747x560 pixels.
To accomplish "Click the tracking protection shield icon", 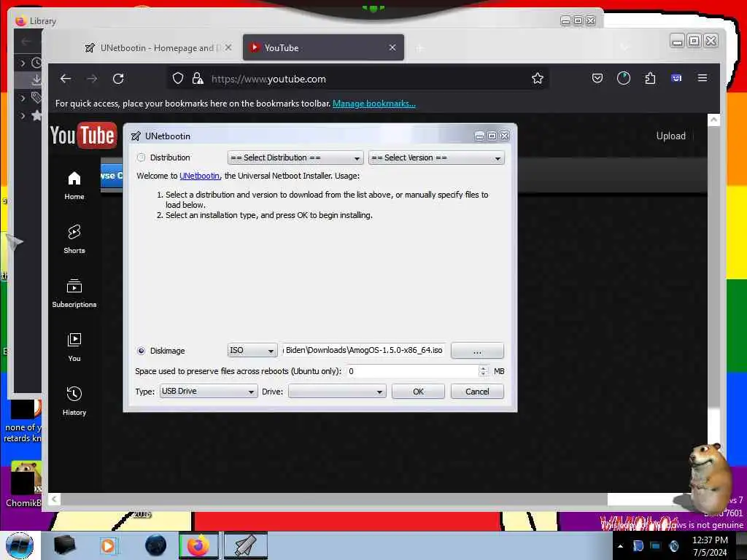I will tap(178, 79).
